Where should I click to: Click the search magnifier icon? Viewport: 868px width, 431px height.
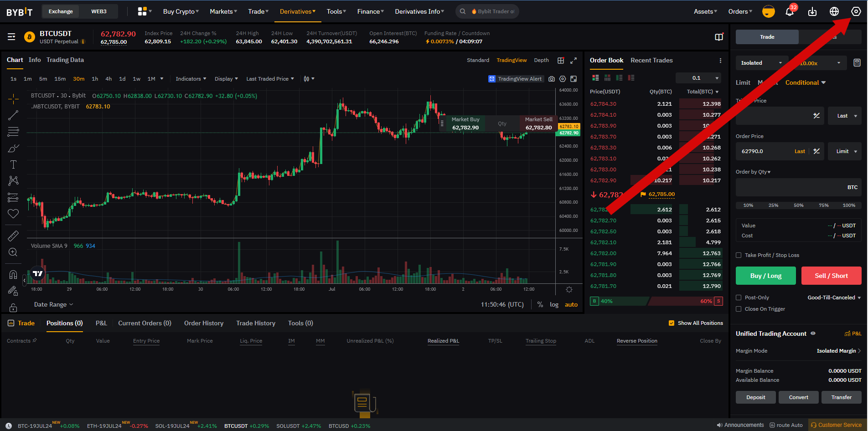click(x=463, y=11)
